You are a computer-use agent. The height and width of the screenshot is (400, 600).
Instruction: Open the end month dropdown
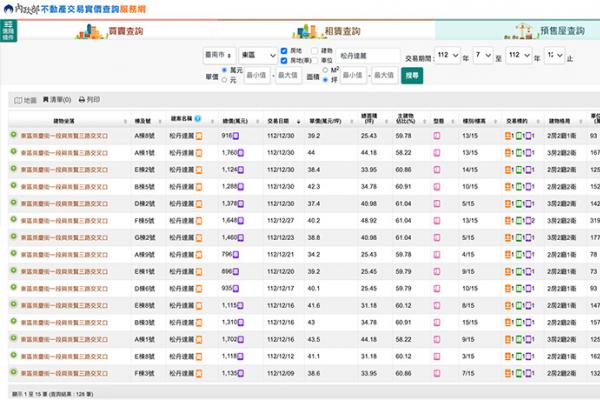pyautogui.click(x=554, y=56)
